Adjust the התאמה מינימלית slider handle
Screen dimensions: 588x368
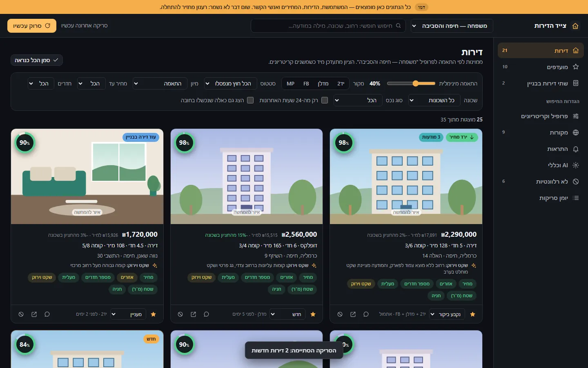tap(416, 83)
